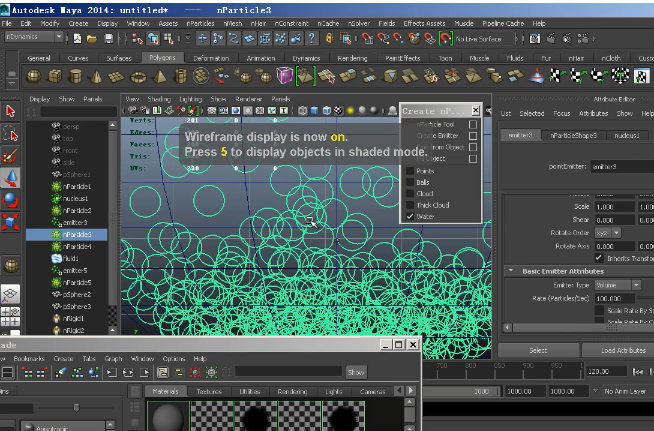Enable yellow use-all-lights viewport icon
Viewport: 654px width, 431px height.
click(350, 111)
